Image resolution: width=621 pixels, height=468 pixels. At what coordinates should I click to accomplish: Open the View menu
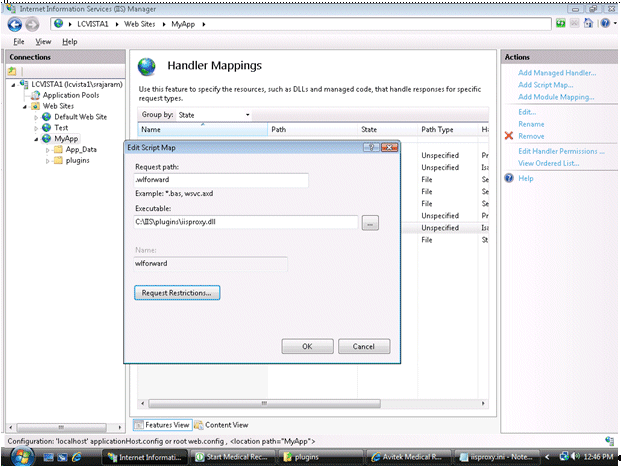(43, 42)
